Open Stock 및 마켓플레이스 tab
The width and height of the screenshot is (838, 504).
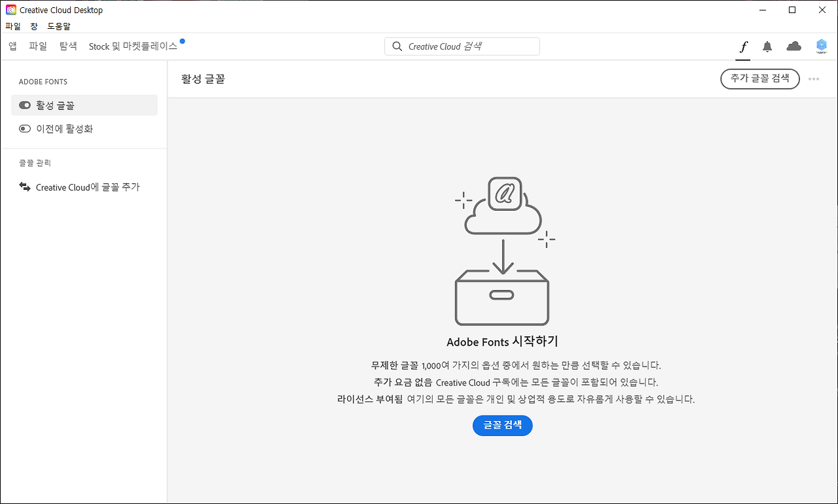coord(133,46)
